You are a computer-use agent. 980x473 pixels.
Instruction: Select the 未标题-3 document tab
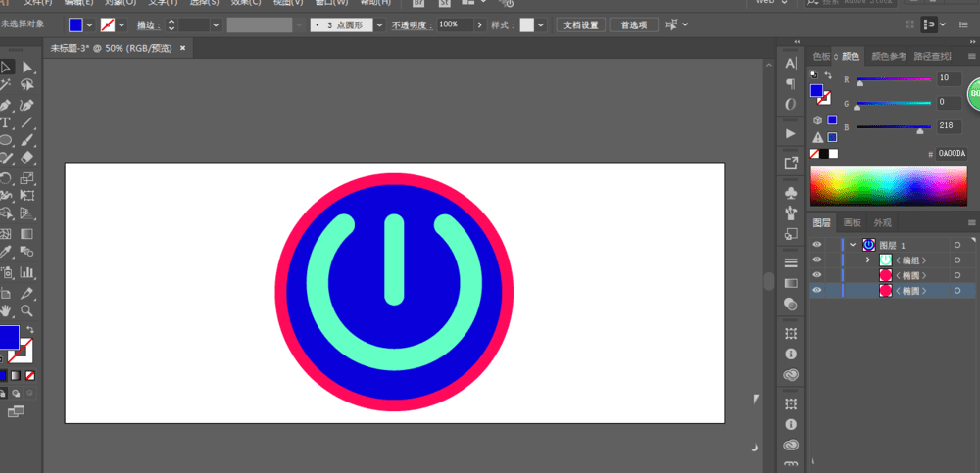click(x=112, y=48)
